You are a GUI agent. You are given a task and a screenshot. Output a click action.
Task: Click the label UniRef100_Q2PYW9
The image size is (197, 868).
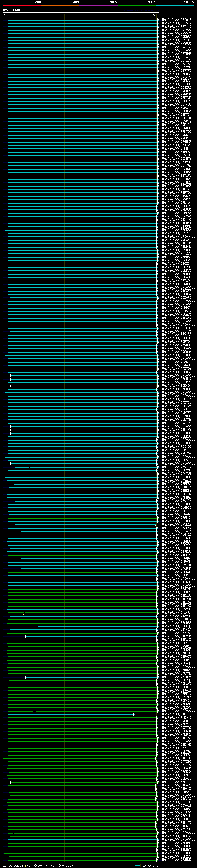(x=176, y=98)
